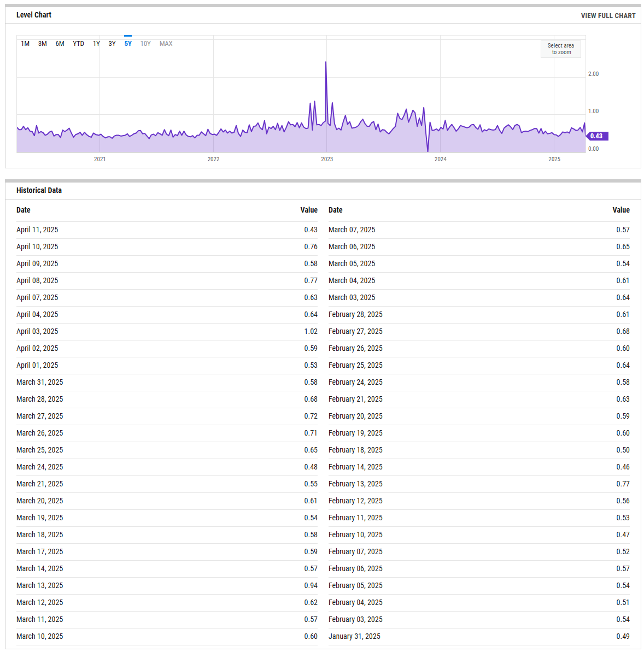The height and width of the screenshot is (652, 644).
Task: Click the Historical Data heading
Action: point(39,190)
